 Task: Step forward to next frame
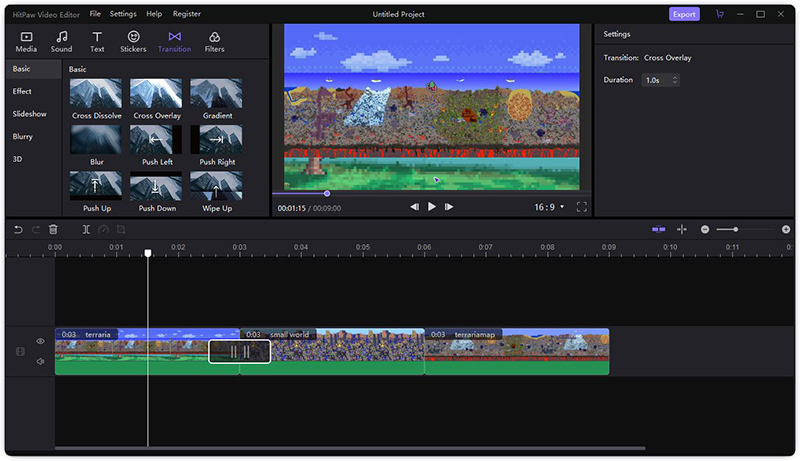coord(449,207)
